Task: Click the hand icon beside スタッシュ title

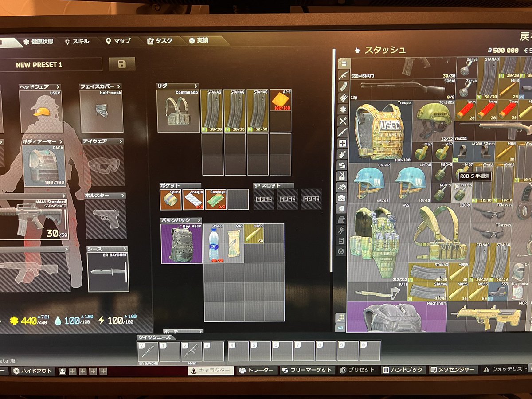Action: tap(357, 50)
